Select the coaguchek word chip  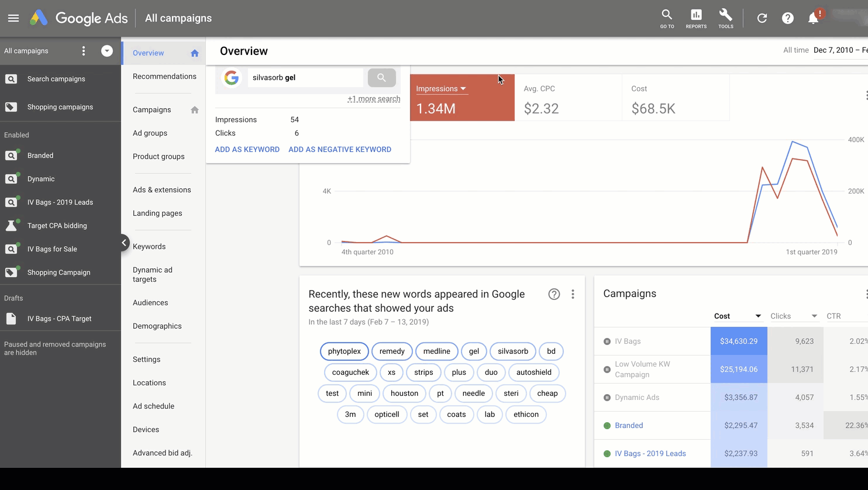coord(350,372)
